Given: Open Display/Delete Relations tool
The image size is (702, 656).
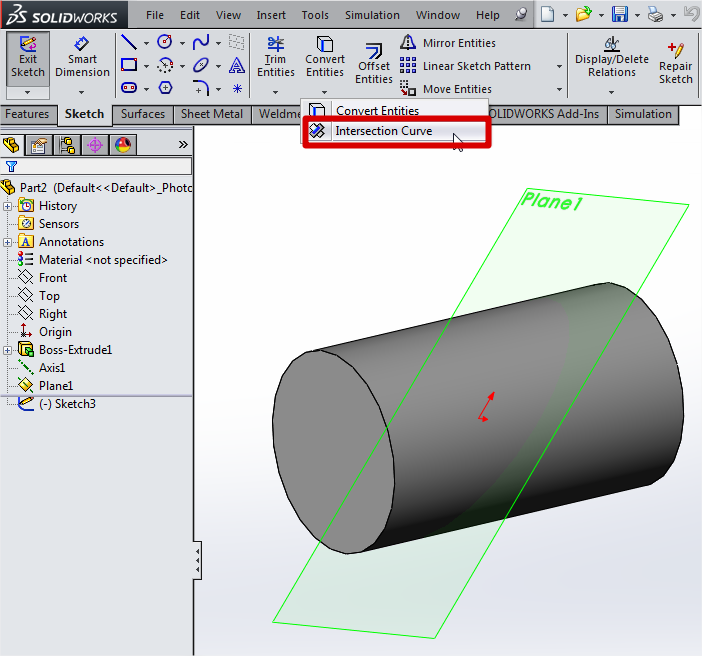Looking at the screenshot, I should click(611, 58).
